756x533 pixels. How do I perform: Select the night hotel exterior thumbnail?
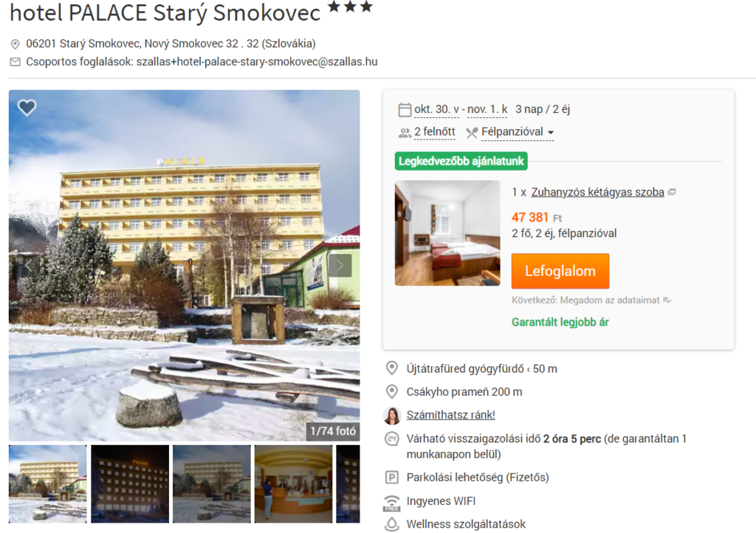click(x=130, y=484)
